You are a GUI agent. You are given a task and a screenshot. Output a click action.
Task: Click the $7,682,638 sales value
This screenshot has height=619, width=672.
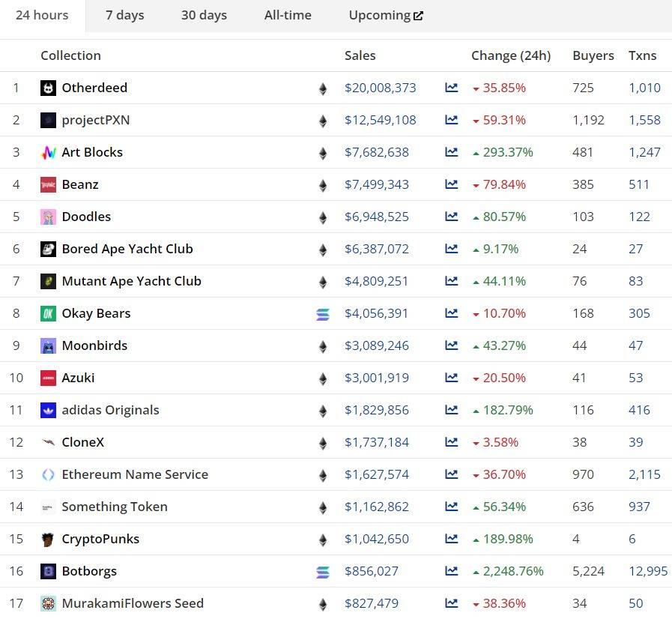pyautogui.click(x=377, y=152)
